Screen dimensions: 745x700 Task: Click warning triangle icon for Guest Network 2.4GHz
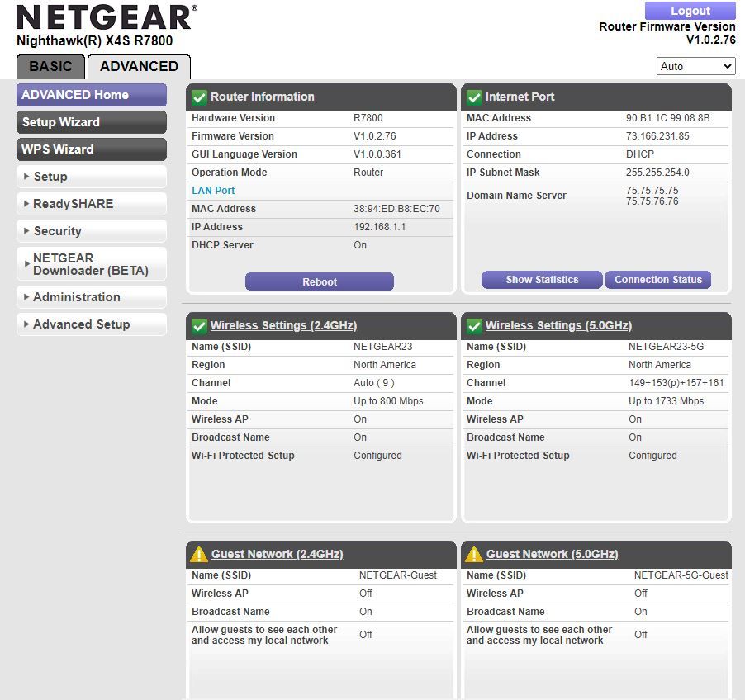point(198,555)
